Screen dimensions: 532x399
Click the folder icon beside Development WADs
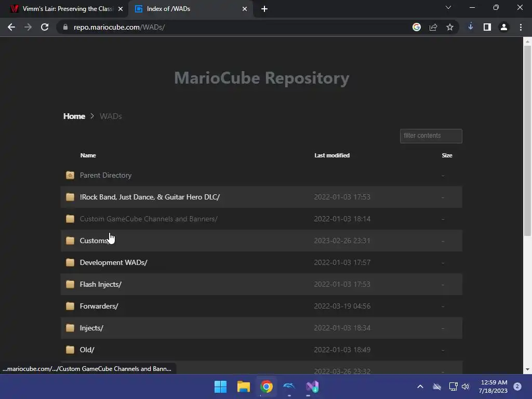coord(70,262)
